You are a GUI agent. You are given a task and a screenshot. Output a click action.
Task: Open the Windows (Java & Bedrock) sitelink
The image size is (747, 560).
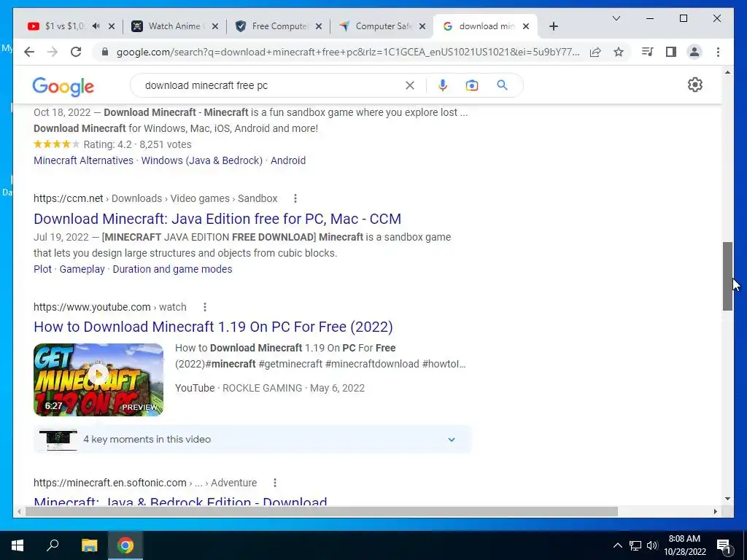click(x=202, y=160)
